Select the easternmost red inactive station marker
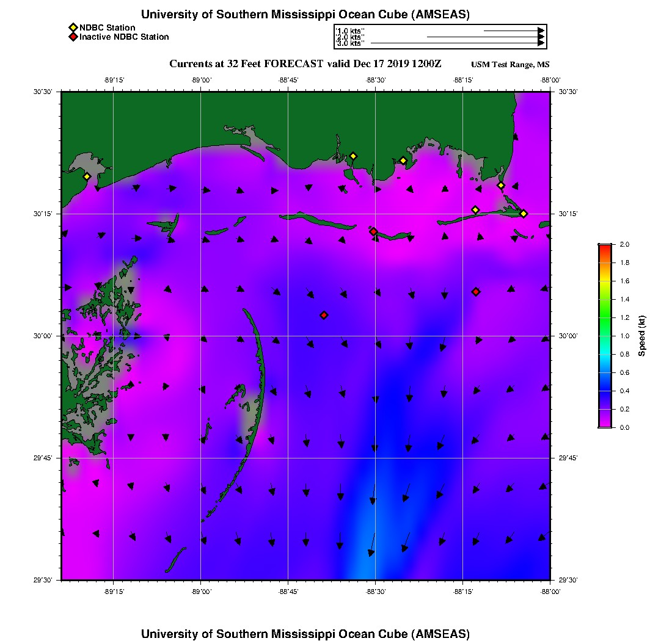This screenshot has width=672, height=641. [476, 292]
